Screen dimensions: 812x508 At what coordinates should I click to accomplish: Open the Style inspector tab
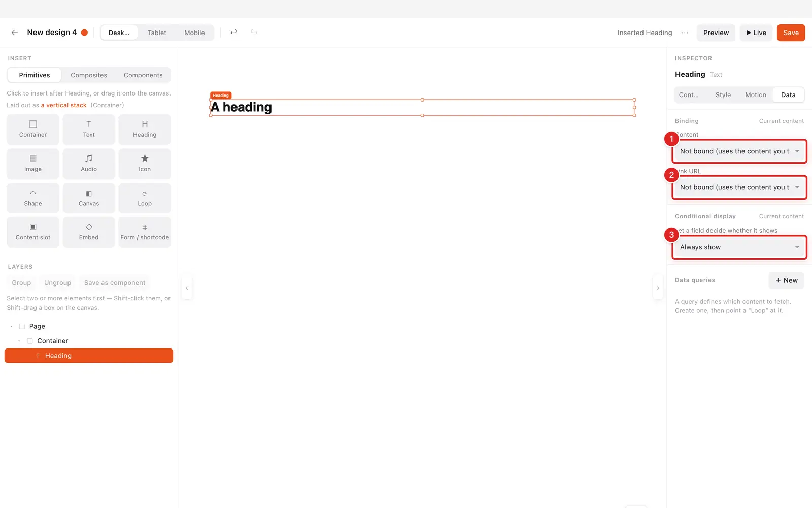[x=723, y=95]
